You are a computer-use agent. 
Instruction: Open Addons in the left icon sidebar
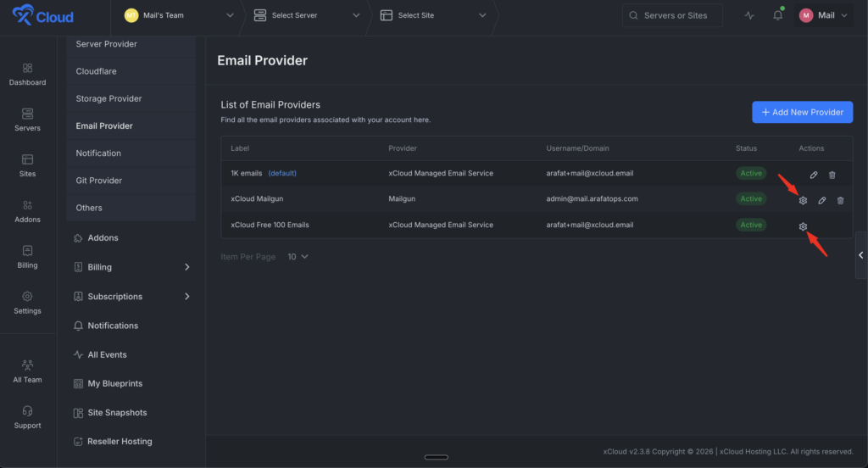[x=27, y=211]
